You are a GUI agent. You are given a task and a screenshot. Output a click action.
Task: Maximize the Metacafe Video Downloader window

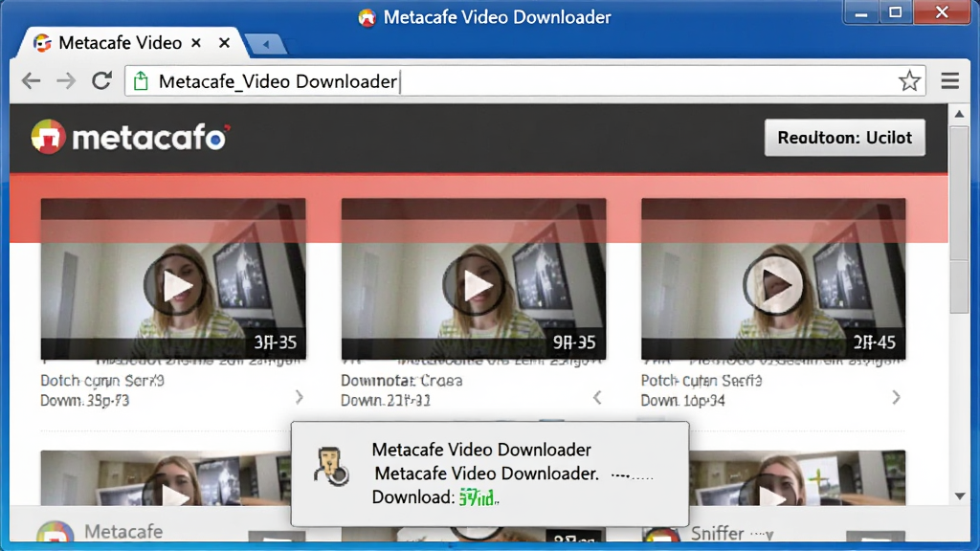(896, 12)
